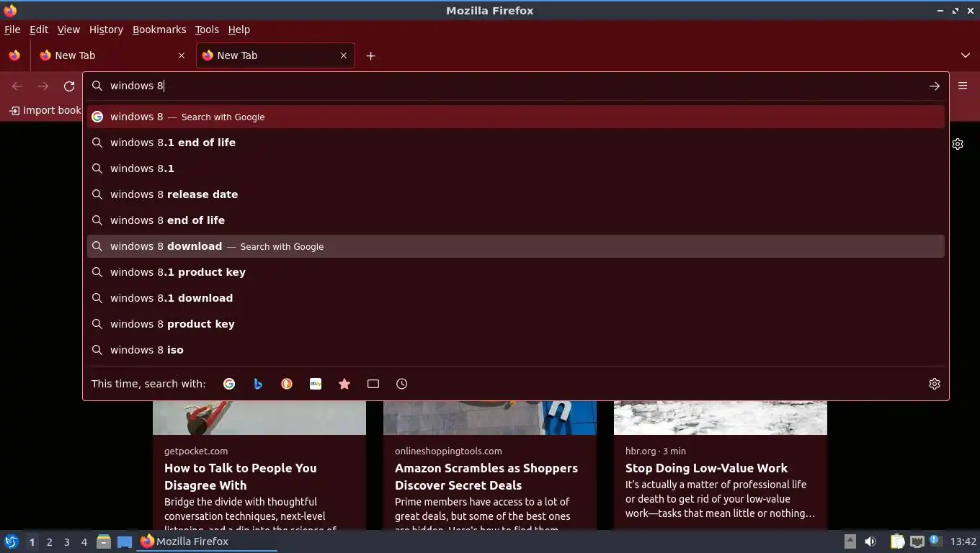Select 'windows 8 download' suggestion

(x=516, y=246)
